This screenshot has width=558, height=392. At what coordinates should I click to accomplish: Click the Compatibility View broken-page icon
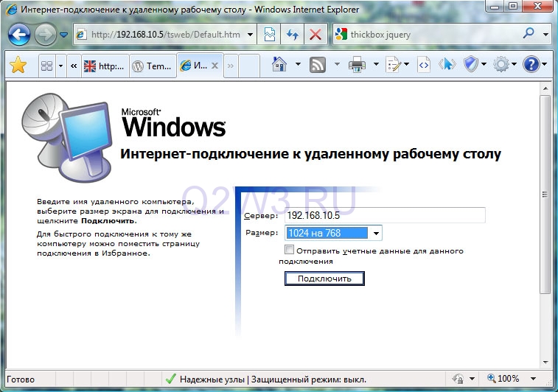270,34
